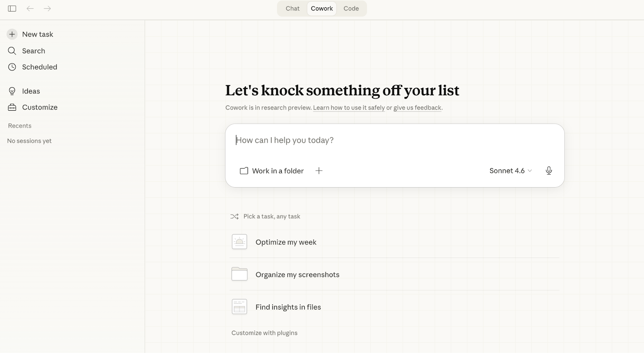This screenshot has width=644, height=353.
Task: Click the plus attachment icon in prompt box
Action: (319, 171)
